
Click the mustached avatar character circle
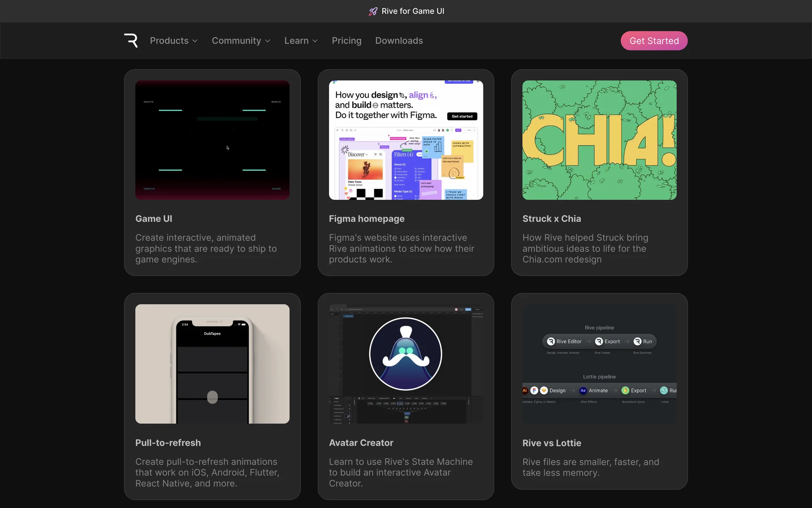tap(406, 354)
